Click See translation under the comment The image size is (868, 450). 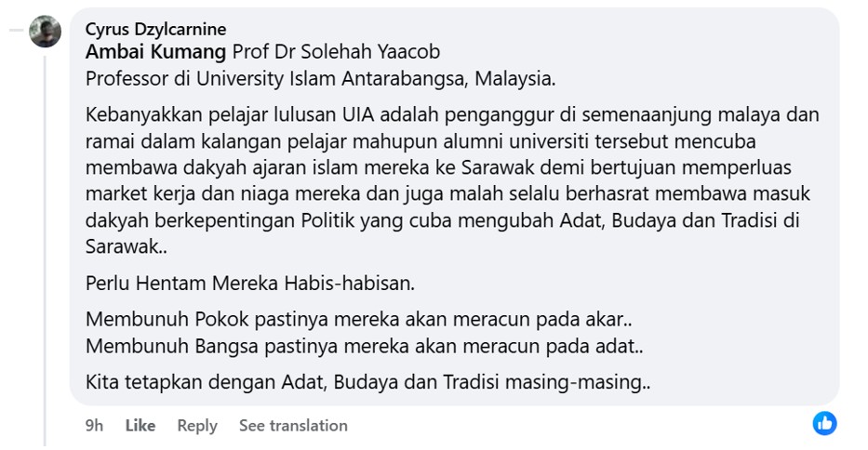(293, 426)
